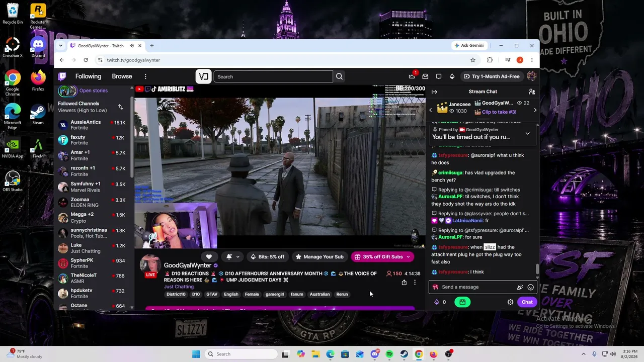Toggle the follow heart button
The width and height of the screenshot is (644, 362).
209,257
